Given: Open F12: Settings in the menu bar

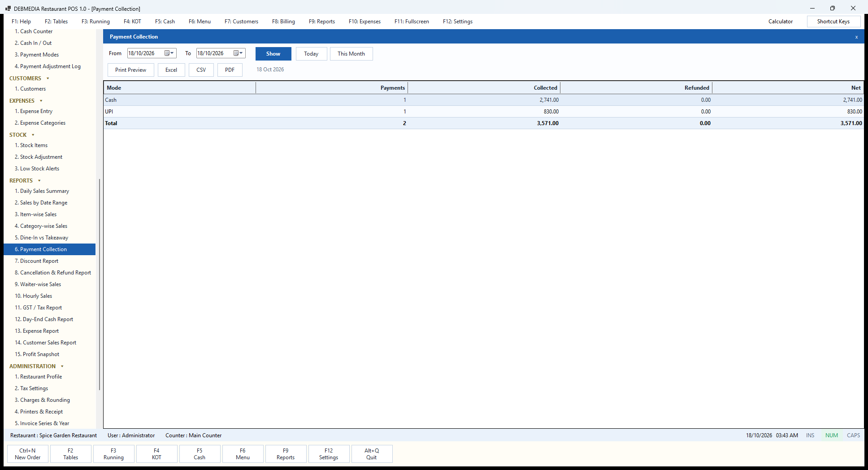Looking at the screenshot, I should pyautogui.click(x=458, y=22).
